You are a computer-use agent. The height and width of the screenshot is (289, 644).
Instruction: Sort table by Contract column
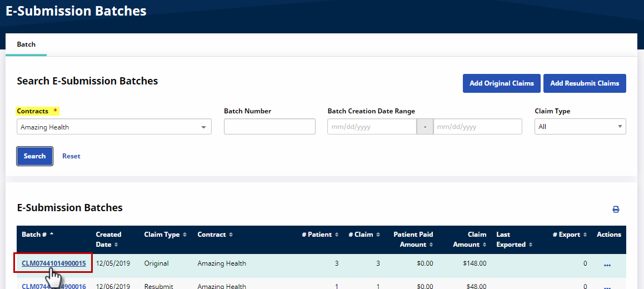[x=214, y=235]
